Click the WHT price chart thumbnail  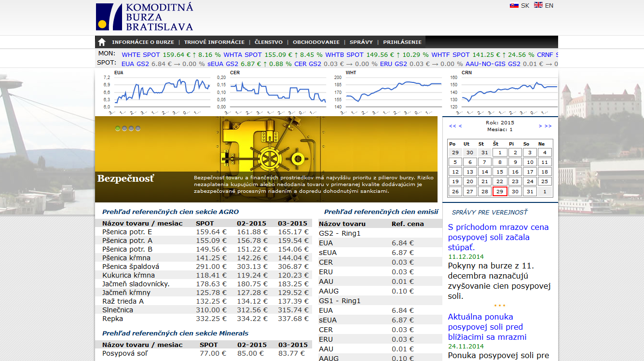tap(387, 93)
